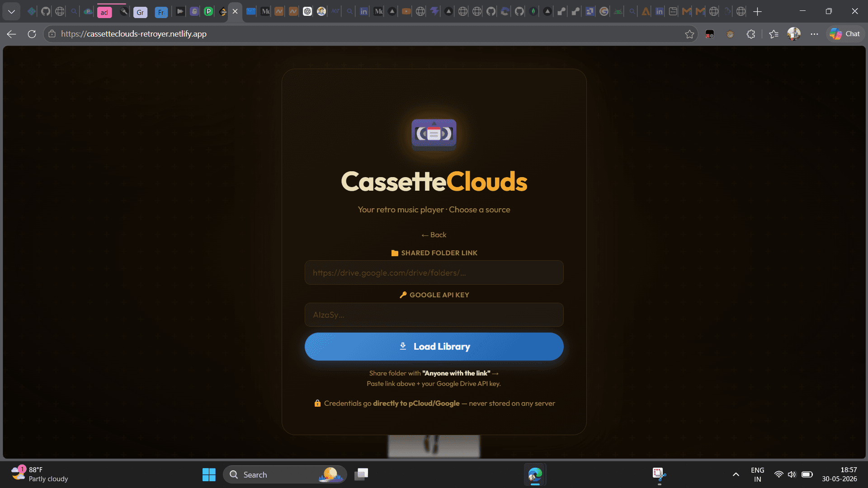Expand the tab search dropdown chevron

(11, 11)
